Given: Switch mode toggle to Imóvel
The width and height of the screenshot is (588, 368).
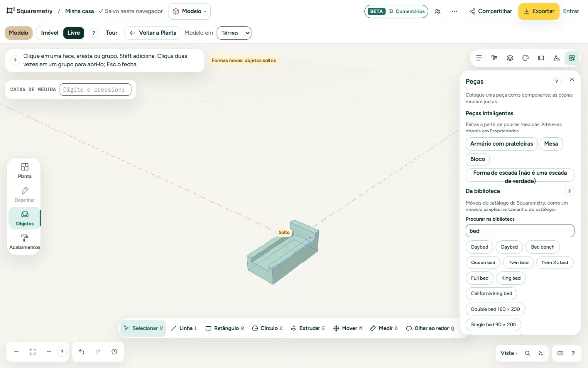Looking at the screenshot, I should pos(49,33).
